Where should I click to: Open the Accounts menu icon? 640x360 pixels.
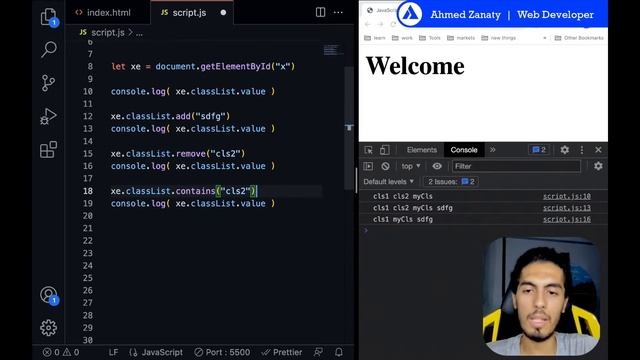coord(49,295)
